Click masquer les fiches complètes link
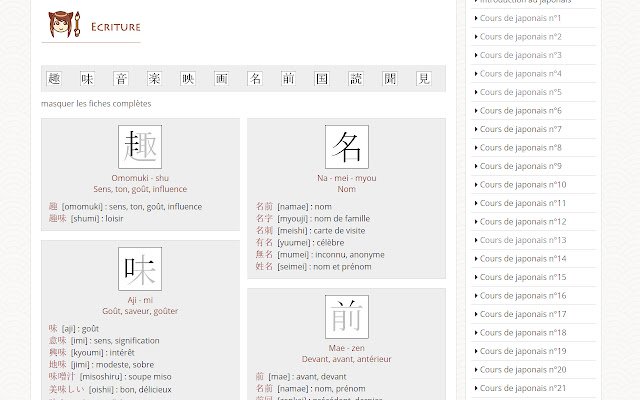Screen dimensions: 640x400 click(96, 104)
